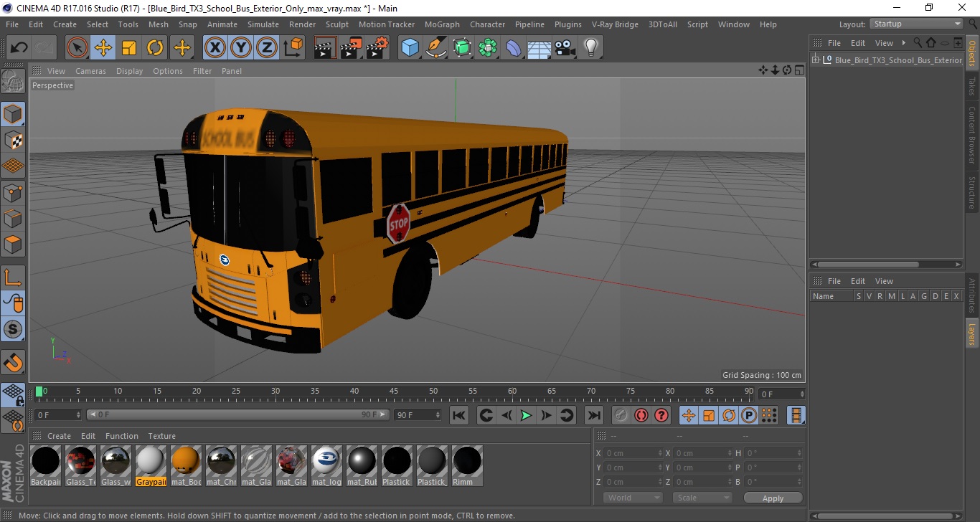Select the Graypaint material swatch
This screenshot has height=522, width=980.
[x=151, y=465]
